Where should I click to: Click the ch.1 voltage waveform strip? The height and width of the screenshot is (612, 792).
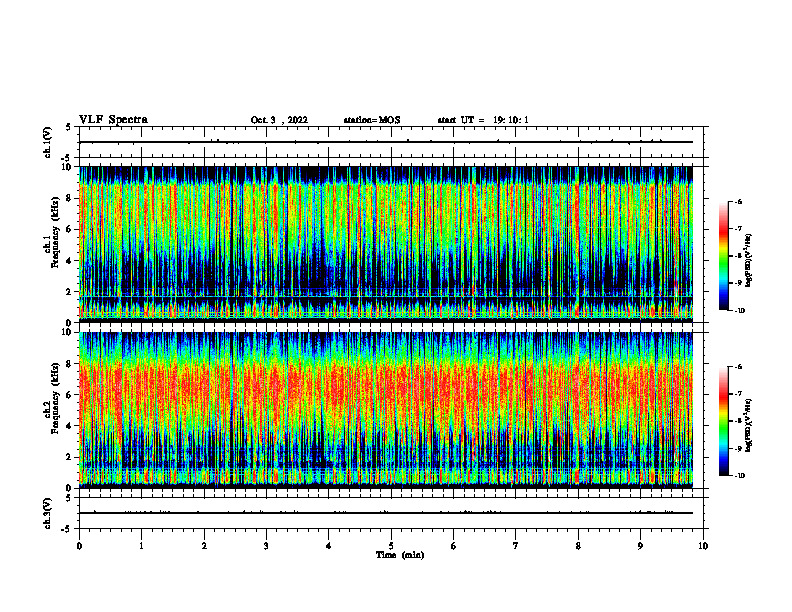[391, 142]
